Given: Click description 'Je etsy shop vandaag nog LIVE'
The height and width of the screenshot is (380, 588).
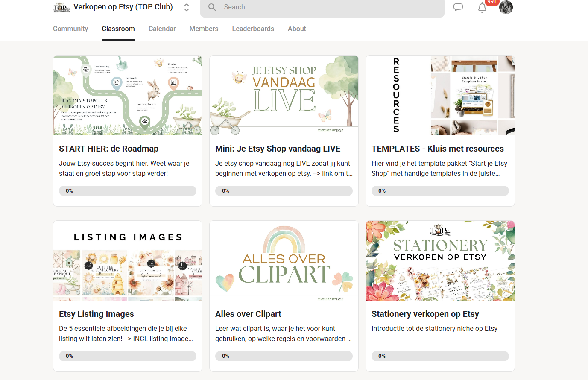Looking at the screenshot, I should [x=284, y=168].
